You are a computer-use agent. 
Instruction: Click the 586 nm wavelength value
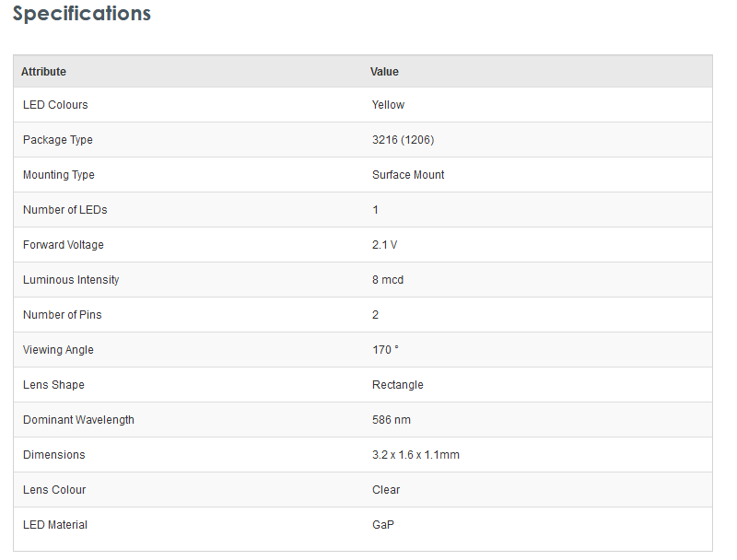tap(391, 420)
